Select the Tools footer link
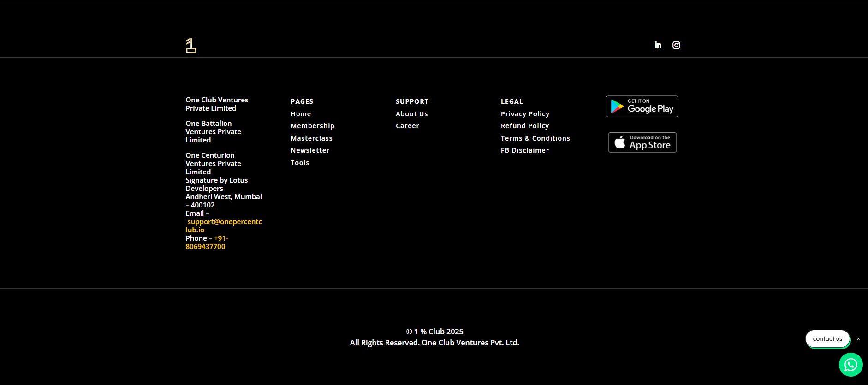The width and height of the screenshot is (868, 385). tap(300, 163)
